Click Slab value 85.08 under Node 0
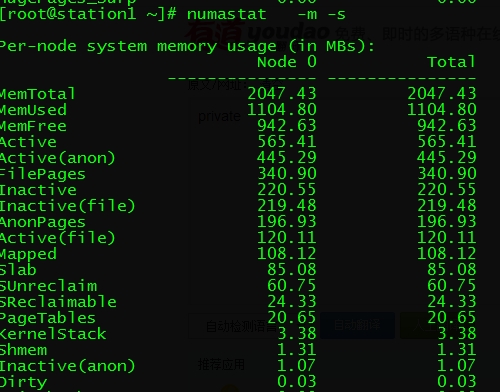Image resolution: width=500 pixels, height=392 pixels. click(292, 270)
